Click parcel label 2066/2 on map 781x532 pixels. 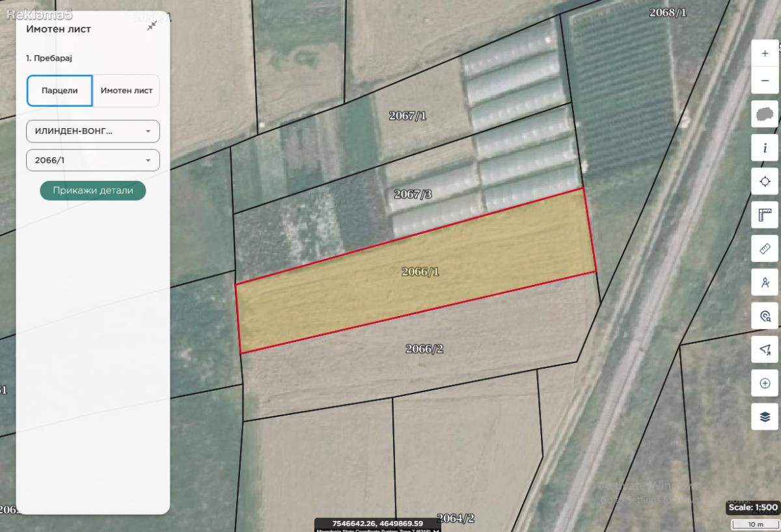[424, 349]
